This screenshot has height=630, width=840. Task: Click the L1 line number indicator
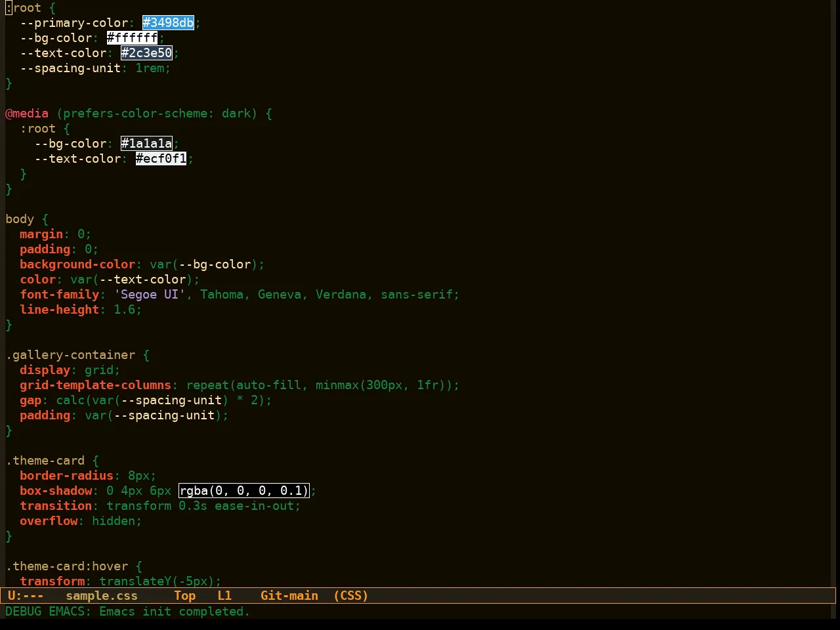click(224, 596)
